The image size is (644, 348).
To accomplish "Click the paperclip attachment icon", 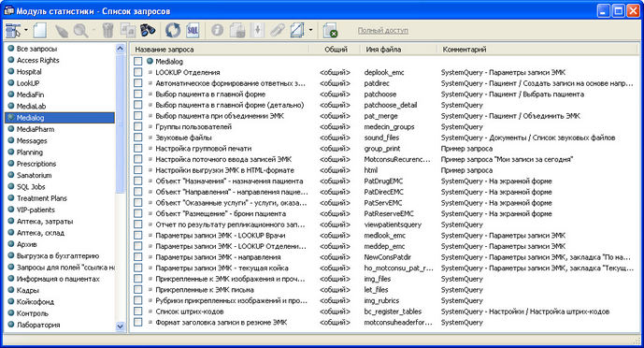I will (278, 31).
